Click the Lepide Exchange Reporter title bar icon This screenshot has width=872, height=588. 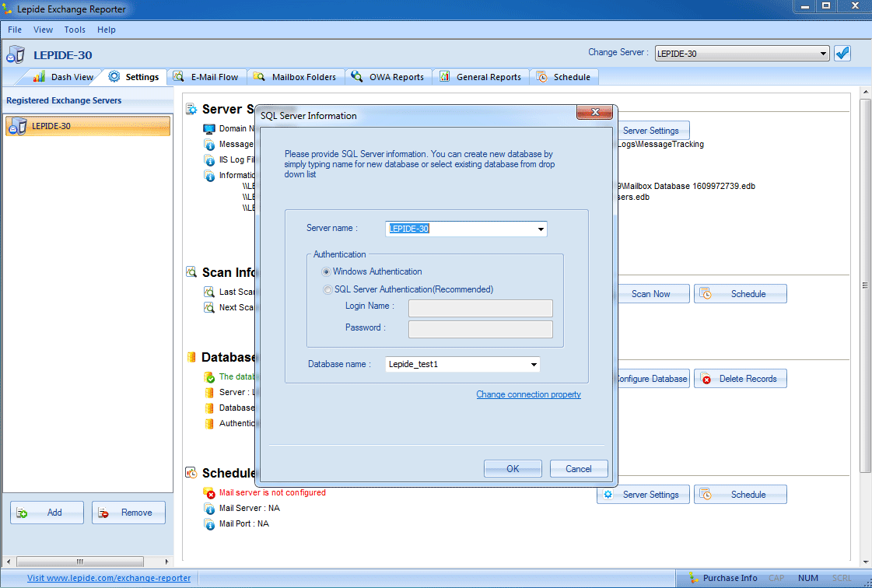tap(7, 9)
